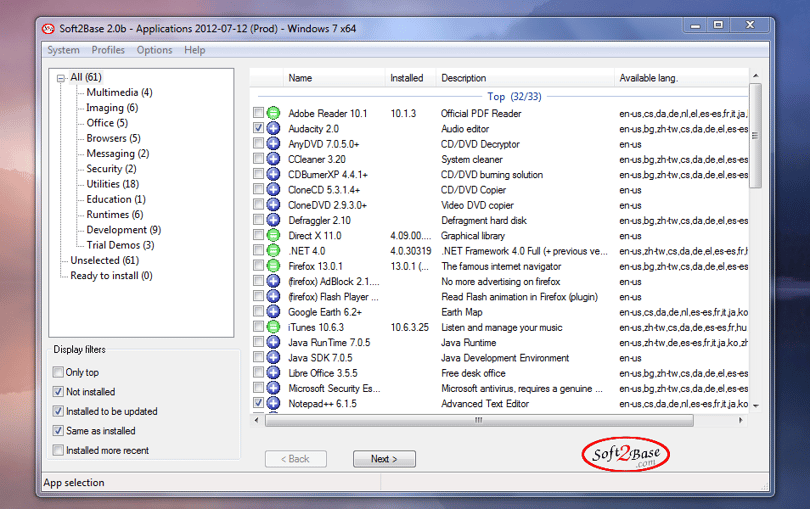
Task: Click the green status icon for Adobe Reader 10.1
Action: 273,113
